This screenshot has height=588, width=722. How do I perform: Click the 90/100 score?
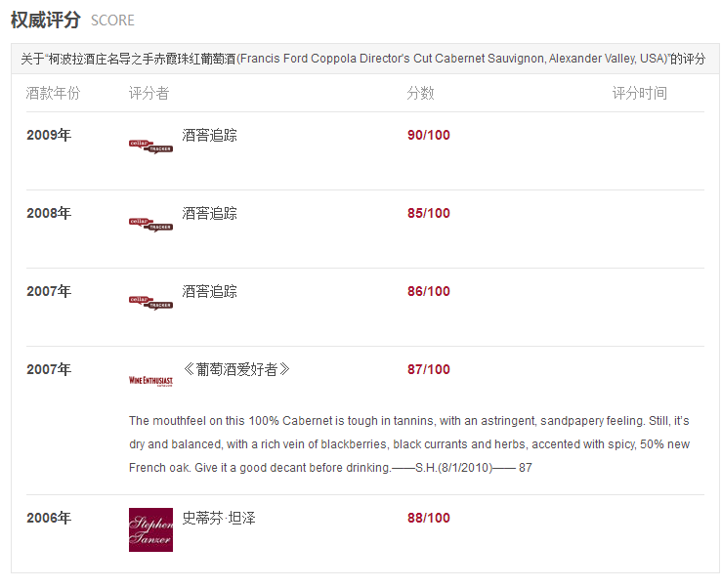click(x=429, y=135)
